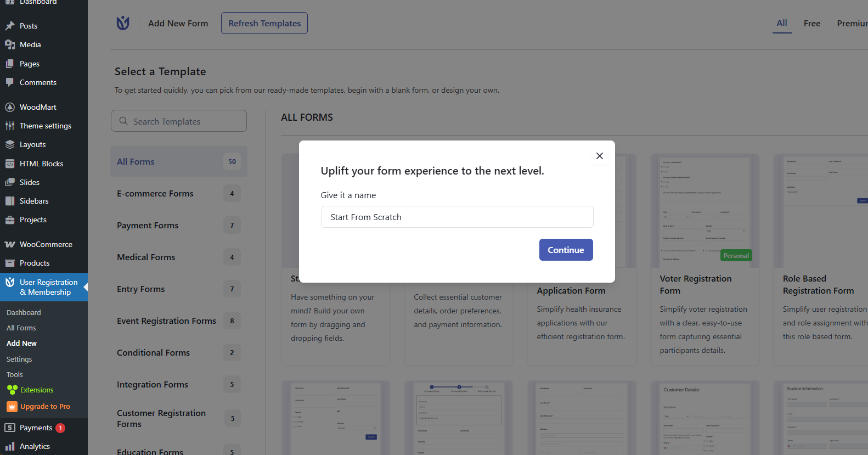Click the WooCommerce icon
Screen dimensions: 868x455
click(x=10, y=244)
